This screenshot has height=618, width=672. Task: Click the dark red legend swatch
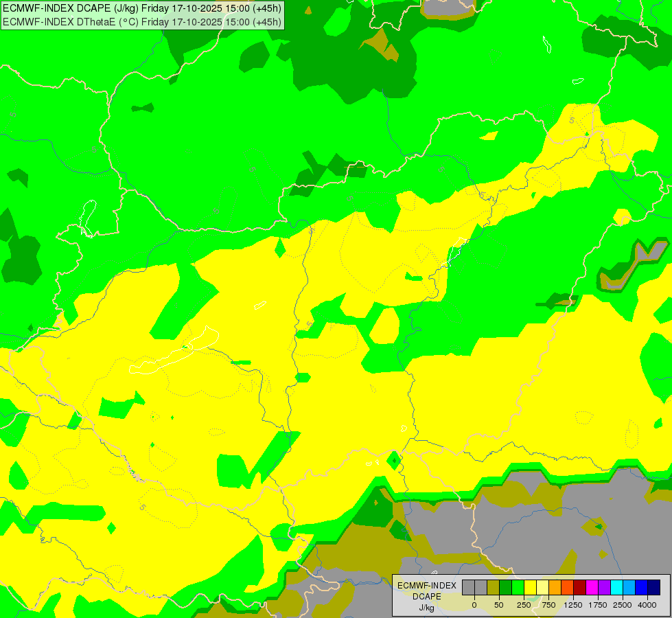coord(579,588)
